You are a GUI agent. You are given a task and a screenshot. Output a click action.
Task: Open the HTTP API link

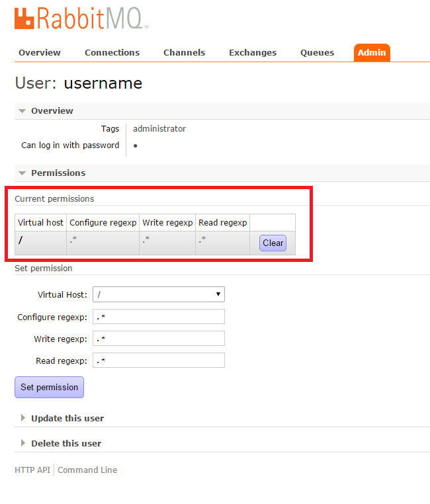pos(32,470)
